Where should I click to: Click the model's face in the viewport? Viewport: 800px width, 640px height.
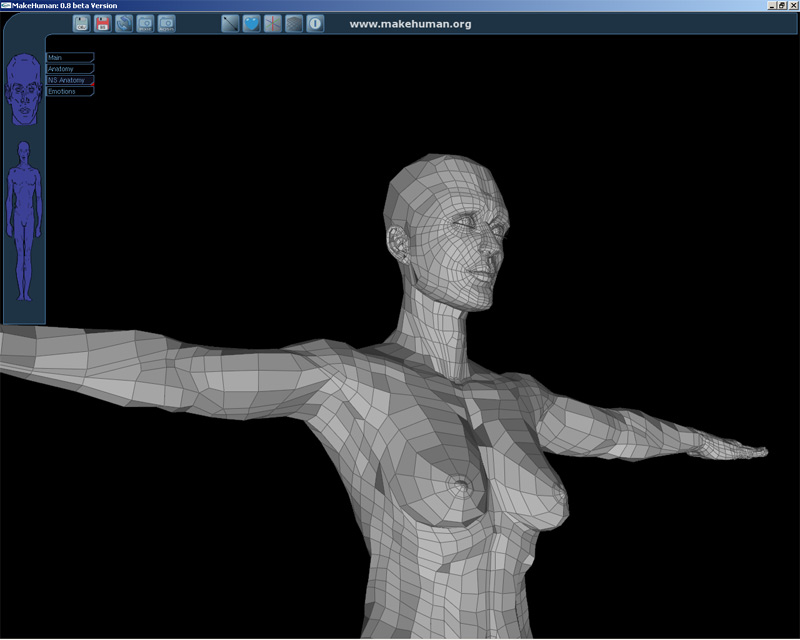475,240
